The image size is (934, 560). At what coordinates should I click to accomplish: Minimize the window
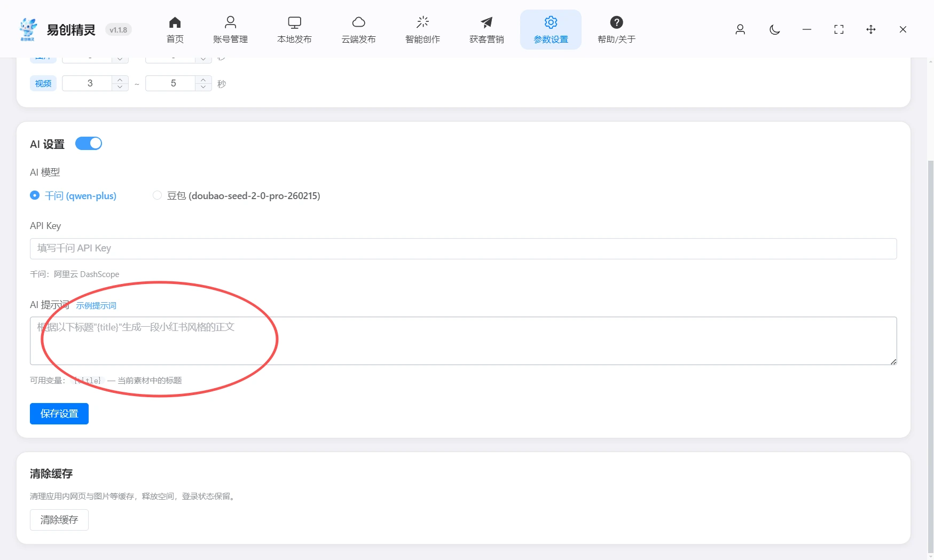(x=807, y=29)
